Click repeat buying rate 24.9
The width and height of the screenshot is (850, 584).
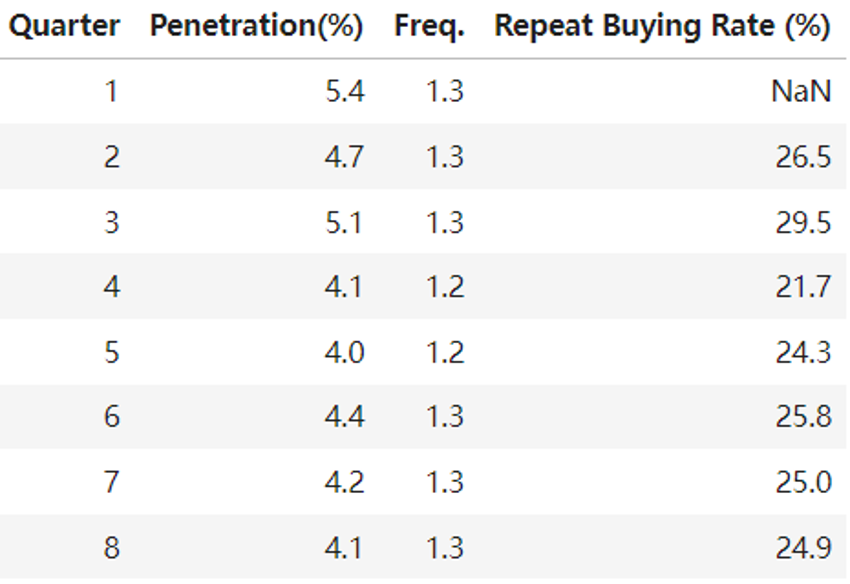(803, 547)
